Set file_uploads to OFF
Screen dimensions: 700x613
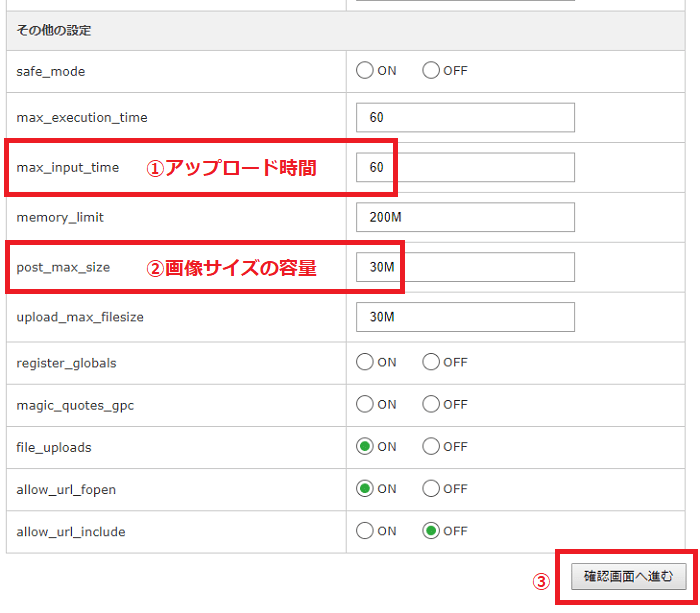click(x=431, y=446)
